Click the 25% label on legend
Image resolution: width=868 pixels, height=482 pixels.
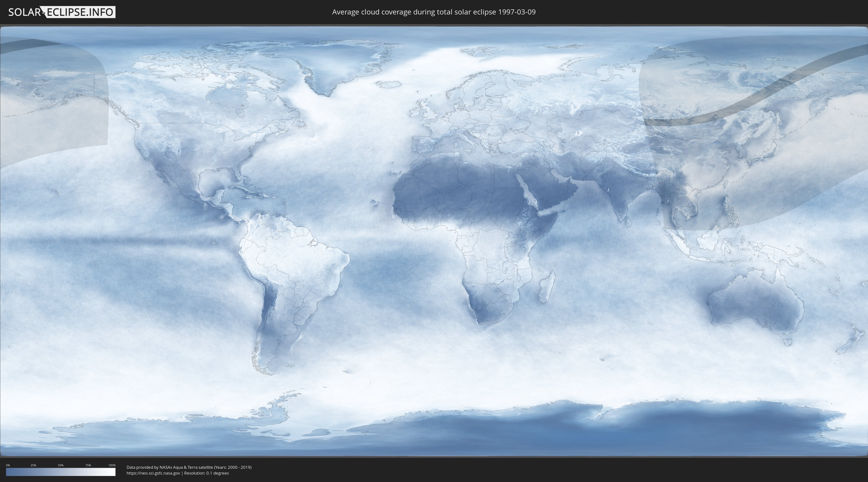pyautogui.click(x=33, y=465)
